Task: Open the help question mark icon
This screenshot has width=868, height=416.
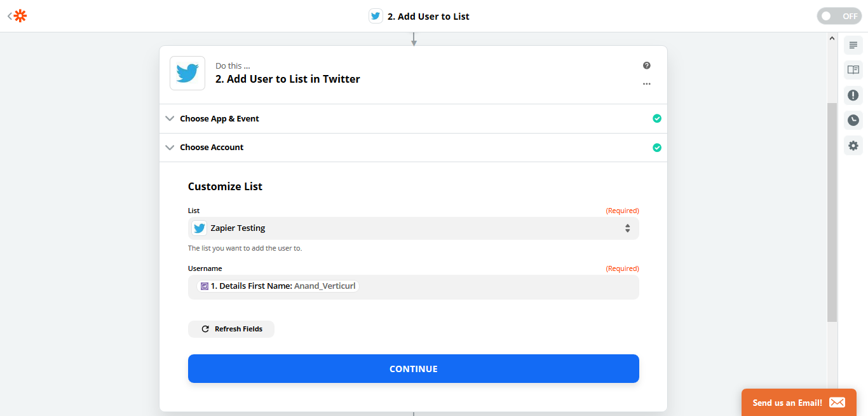Action: tap(647, 66)
